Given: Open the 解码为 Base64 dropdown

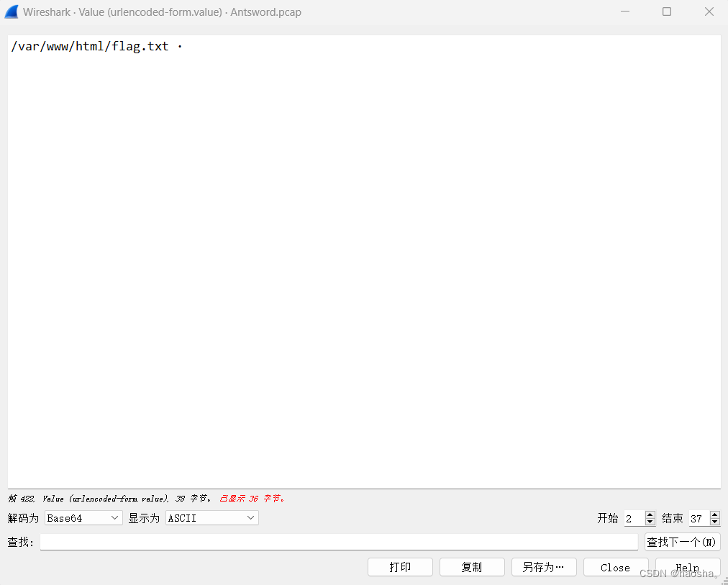Looking at the screenshot, I should [x=83, y=517].
